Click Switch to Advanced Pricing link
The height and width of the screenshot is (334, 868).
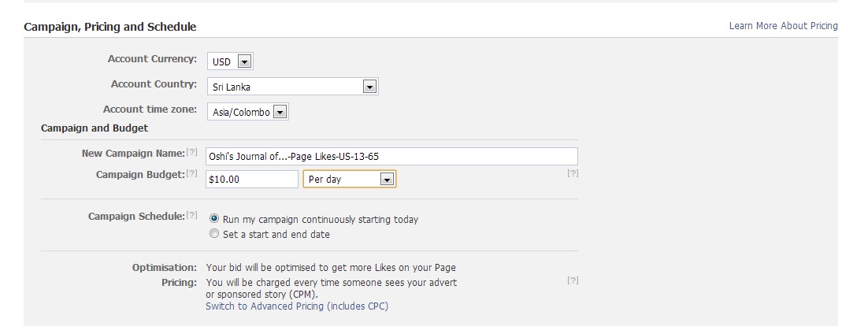(297, 306)
